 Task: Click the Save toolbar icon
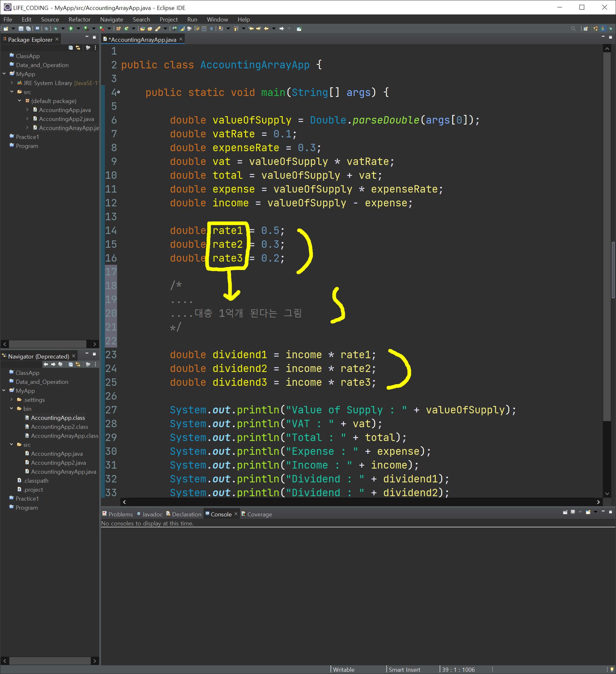coord(21,29)
